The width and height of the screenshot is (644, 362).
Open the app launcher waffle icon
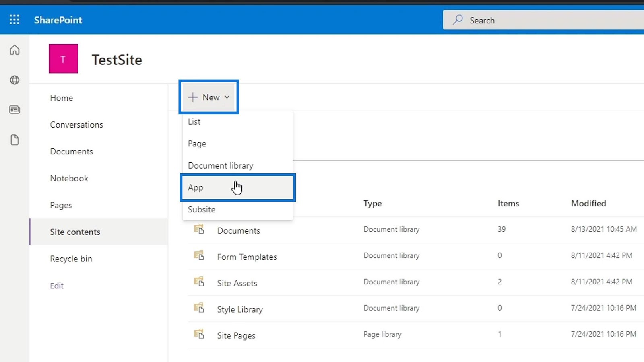point(14,20)
